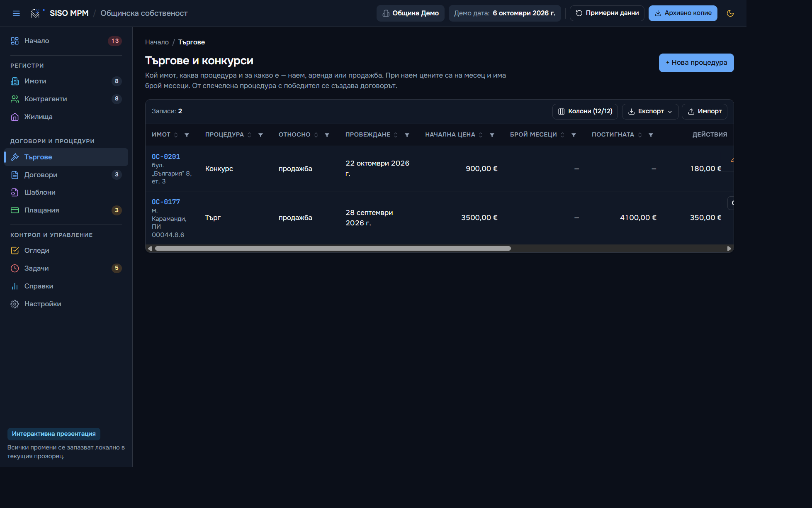This screenshot has height=508, width=812.
Task: Click the Импорт button
Action: (704, 111)
